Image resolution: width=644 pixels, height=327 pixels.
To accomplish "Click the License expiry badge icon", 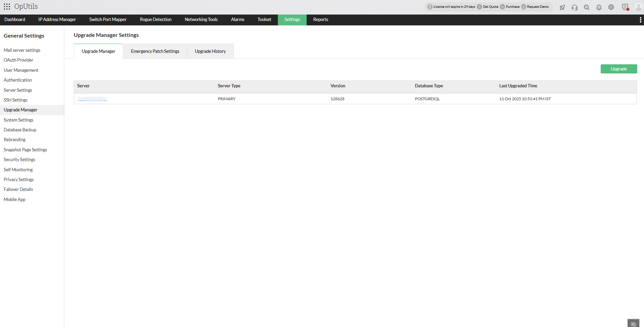I will click(430, 7).
